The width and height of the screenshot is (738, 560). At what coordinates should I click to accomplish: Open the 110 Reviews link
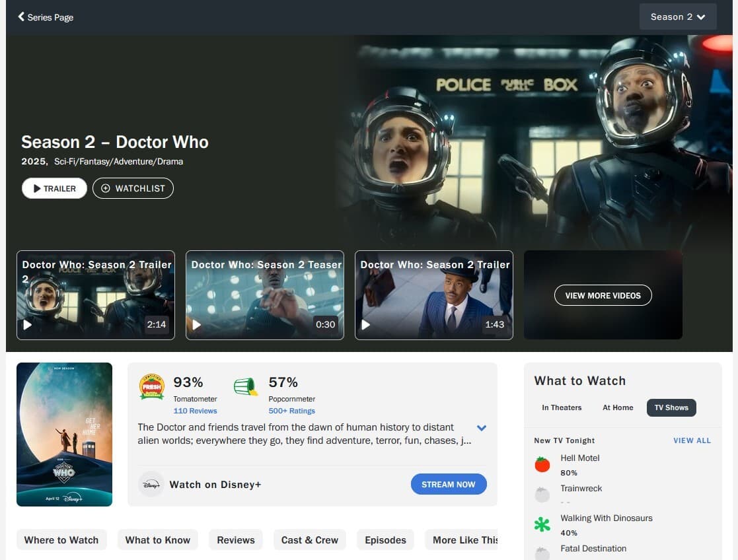195,411
